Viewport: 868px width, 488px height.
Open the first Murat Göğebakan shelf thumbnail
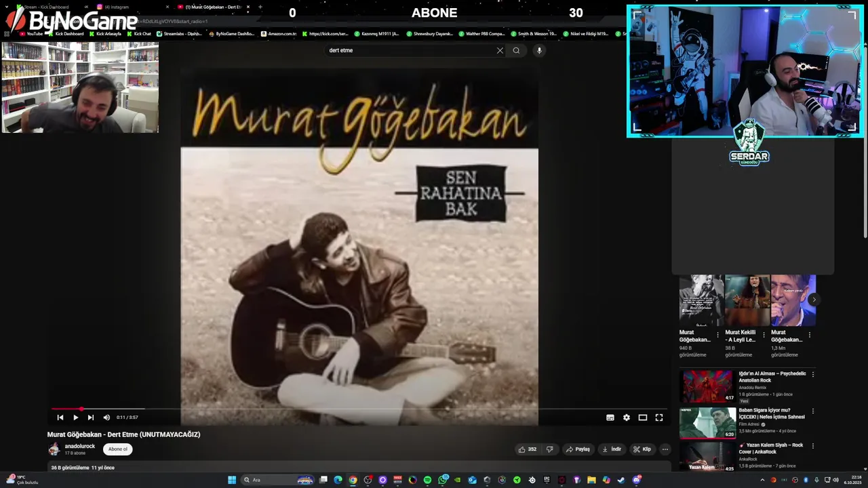coord(701,300)
